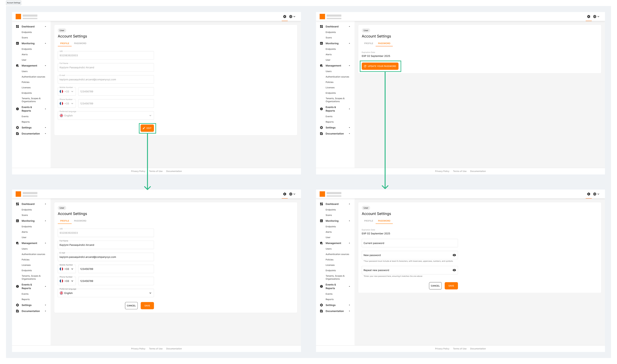The height and width of the screenshot is (364, 617).
Task: Click the pencil EDIT button on profile
Action: 147,128
